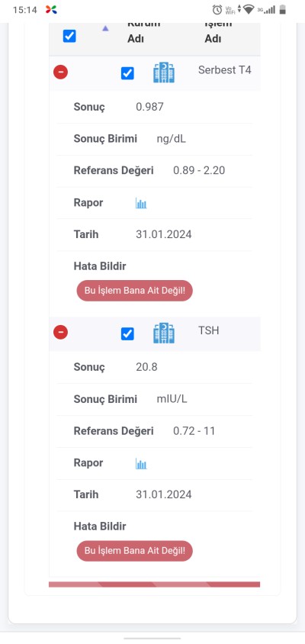This screenshot has height=644, width=305.
Task: Tap the hospital icon in TSH row
Action: (x=164, y=333)
